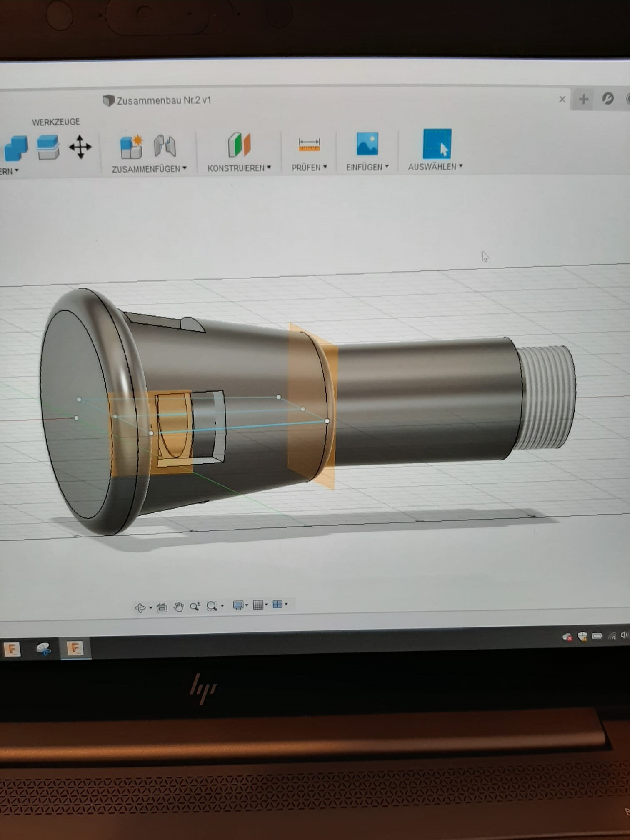Screen dimensions: 630x840
Task: Activate the measure ruler icon above Prüfen
Action: 309,145
